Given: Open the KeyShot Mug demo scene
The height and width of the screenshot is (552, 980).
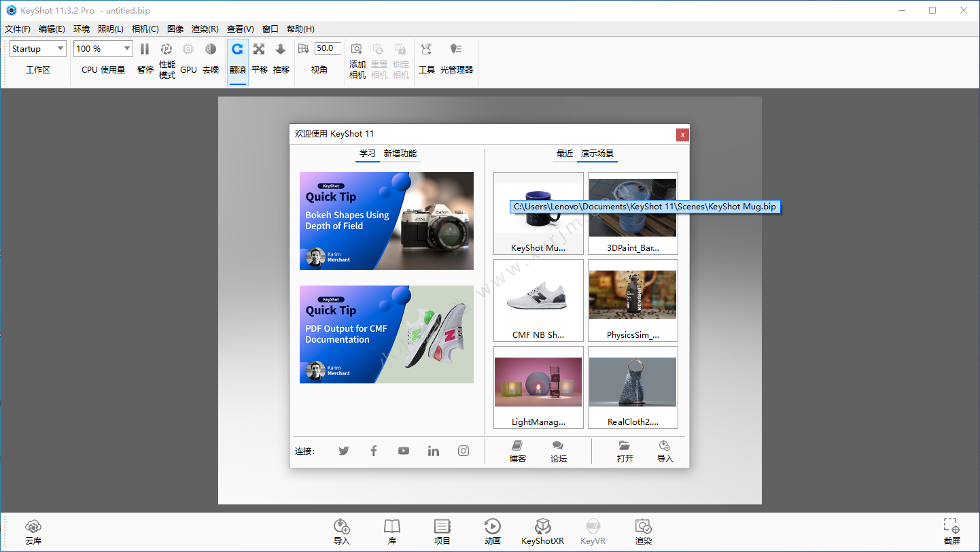Looking at the screenshot, I should click(538, 213).
